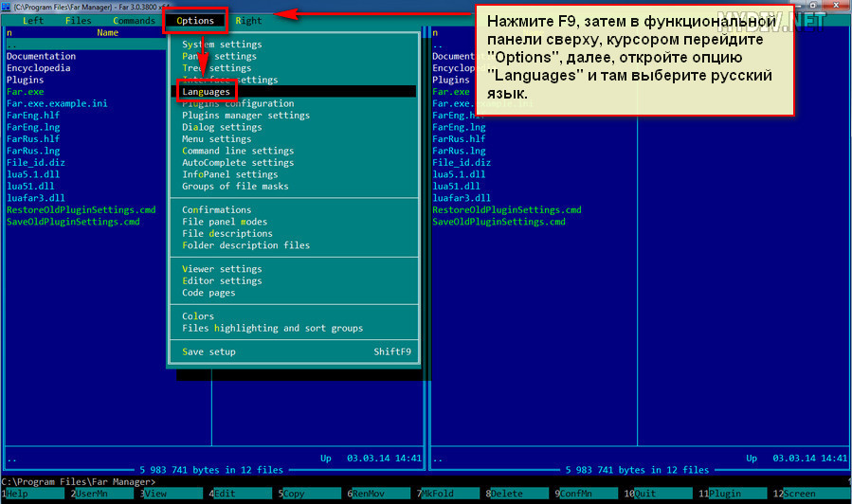Click the Right panel menu

(x=249, y=20)
